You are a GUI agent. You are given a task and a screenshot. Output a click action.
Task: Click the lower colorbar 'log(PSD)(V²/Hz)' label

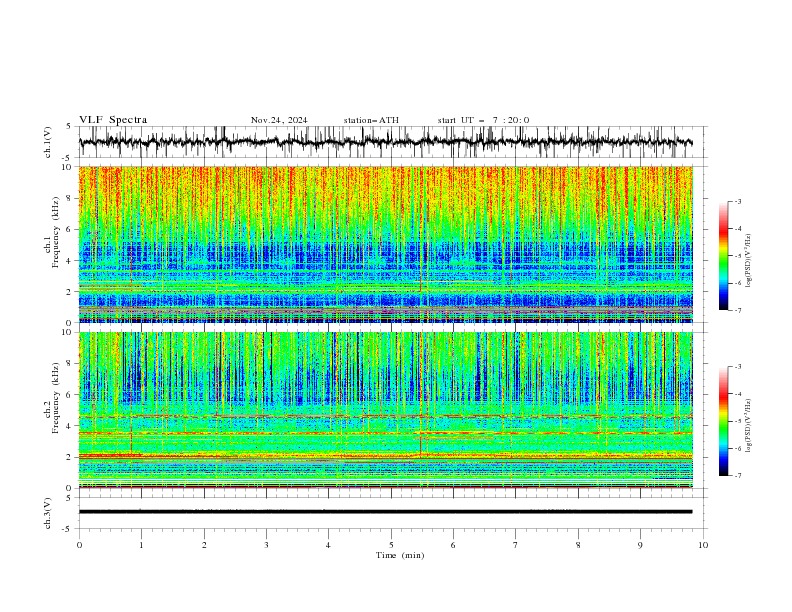tap(748, 426)
